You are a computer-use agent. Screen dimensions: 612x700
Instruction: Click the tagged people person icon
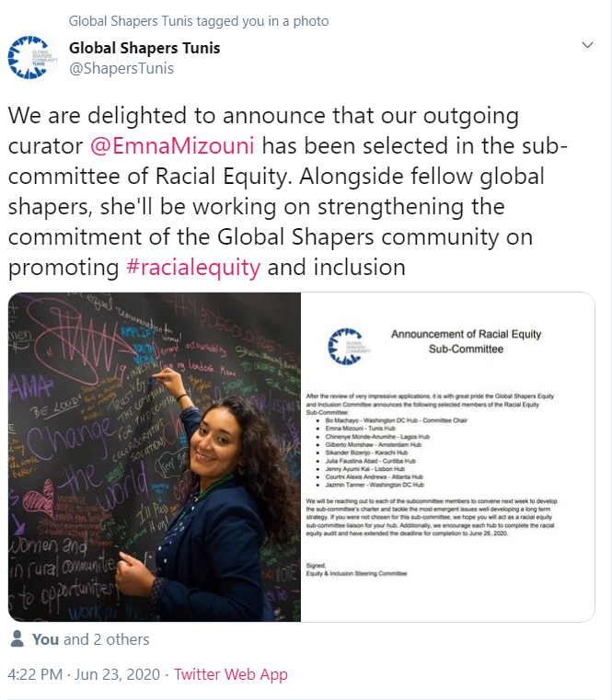17,639
